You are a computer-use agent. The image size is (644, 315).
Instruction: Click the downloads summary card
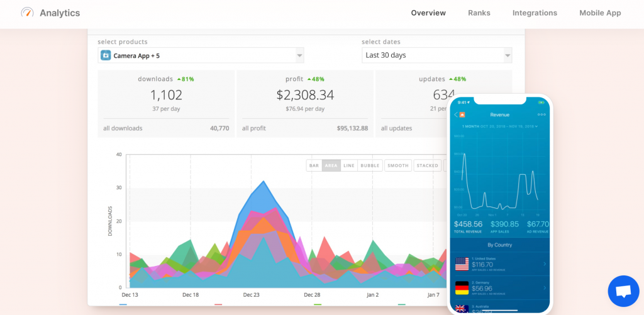[166, 103]
